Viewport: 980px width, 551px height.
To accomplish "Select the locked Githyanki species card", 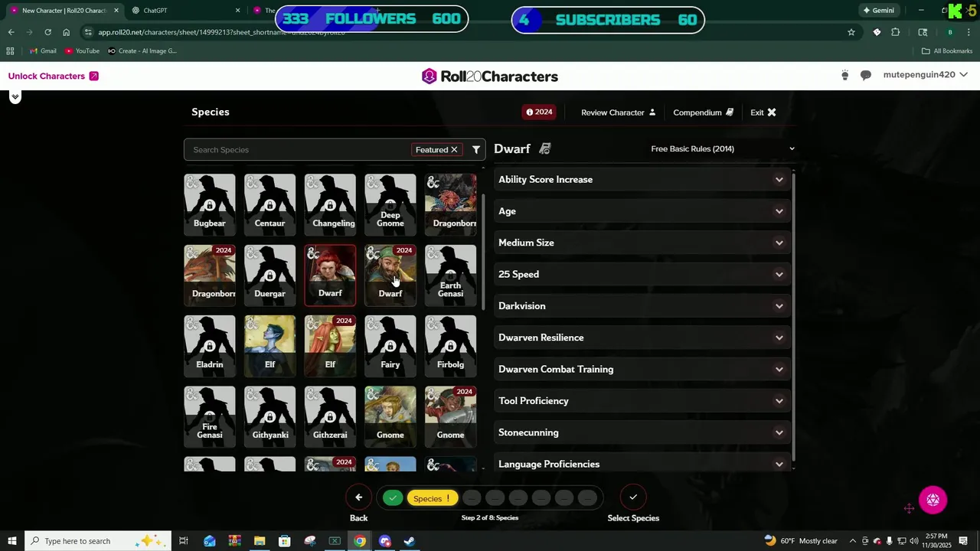I will click(x=269, y=416).
